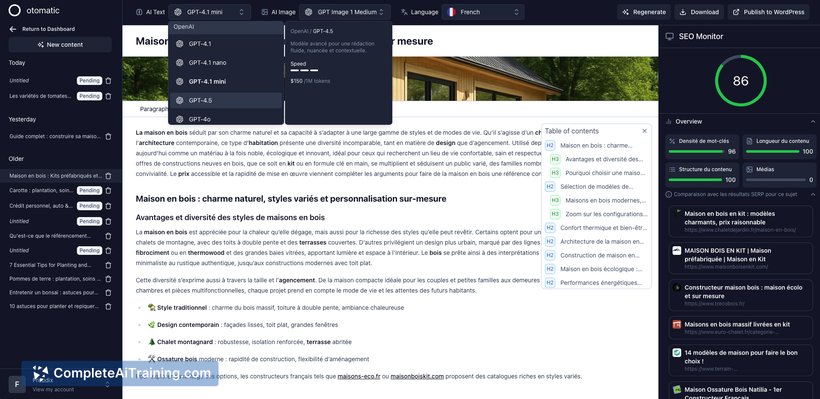Delete the 'Pommes de terre : plantation' entry

tap(108, 279)
